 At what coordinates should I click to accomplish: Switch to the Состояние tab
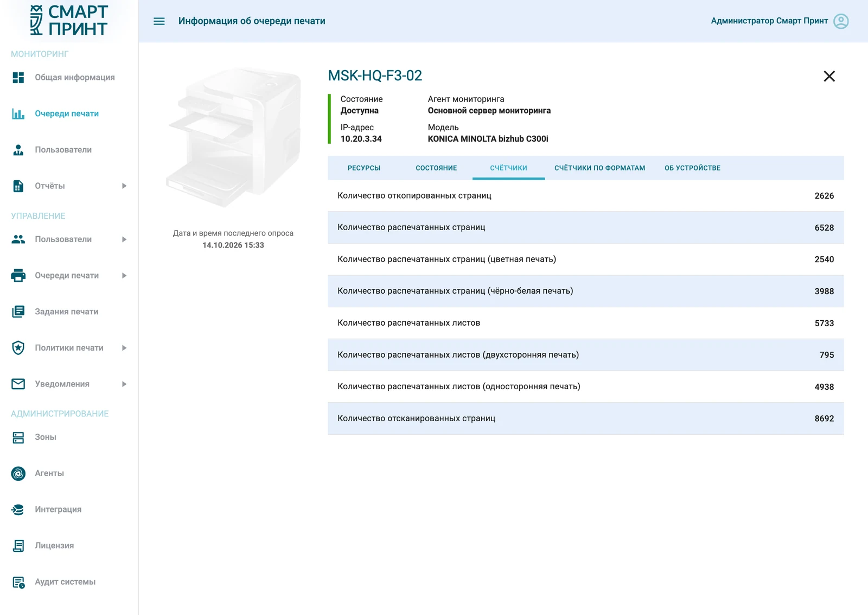click(436, 168)
